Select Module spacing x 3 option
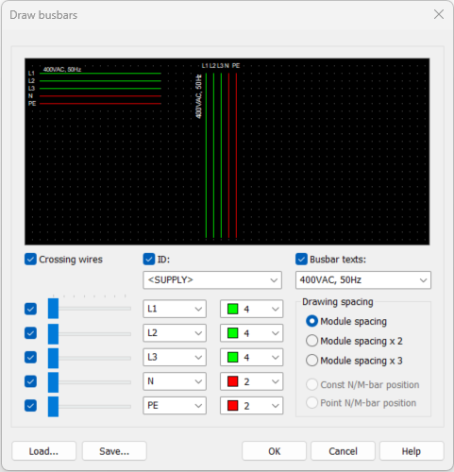 354,361
